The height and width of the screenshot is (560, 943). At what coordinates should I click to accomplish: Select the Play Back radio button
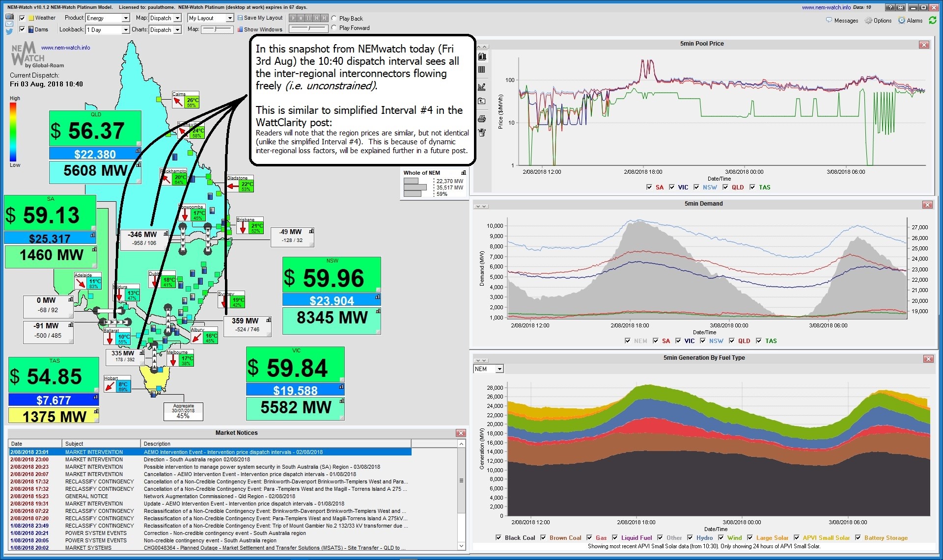[334, 18]
